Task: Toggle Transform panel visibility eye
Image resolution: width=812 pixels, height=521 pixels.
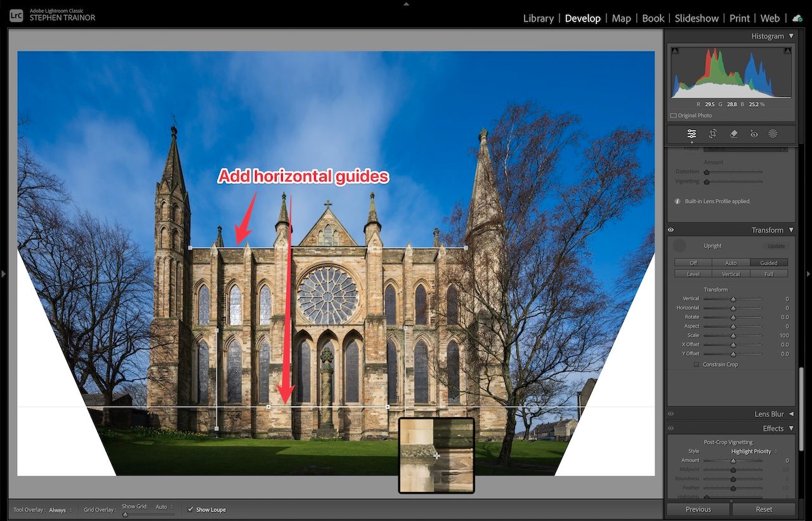Action: point(671,230)
